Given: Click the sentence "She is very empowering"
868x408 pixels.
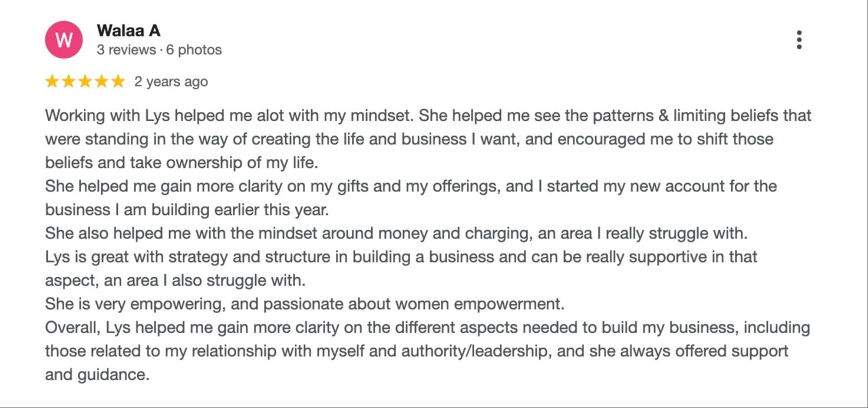Looking at the screenshot, I should pyautogui.click(x=305, y=304).
